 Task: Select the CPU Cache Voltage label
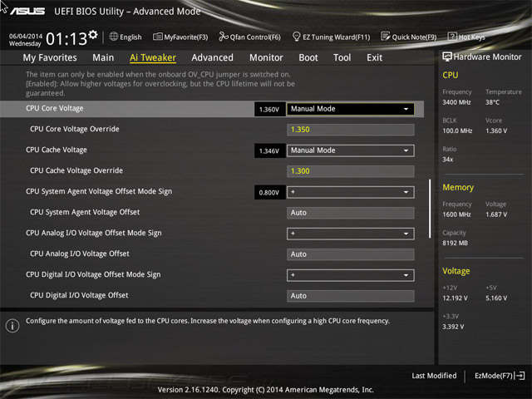[57, 150]
